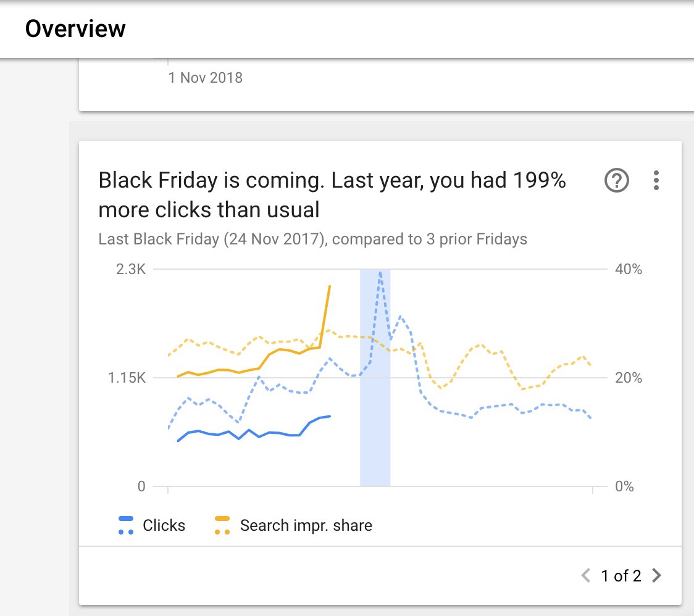Viewport: 694px width, 616px height.
Task: Click the highlighted Black Friday band on chart
Action: [375, 378]
